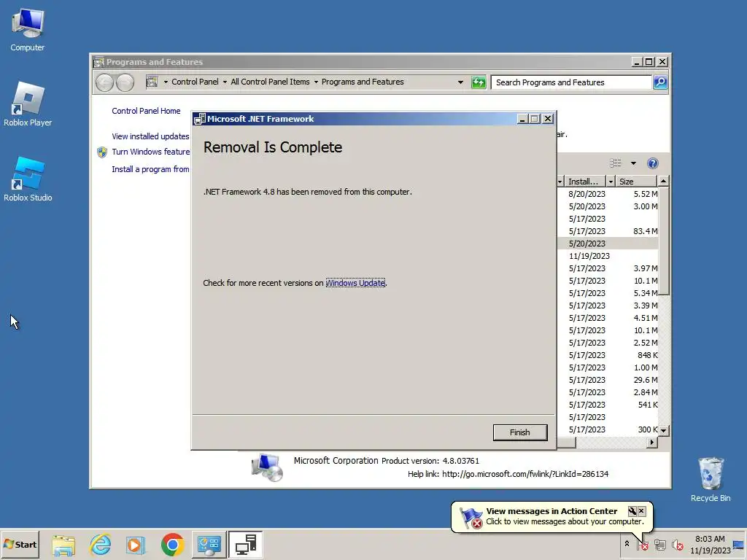Image resolution: width=747 pixels, height=560 pixels.
Task: Minimize the Microsoft .NET Framework dialog
Action: point(522,119)
